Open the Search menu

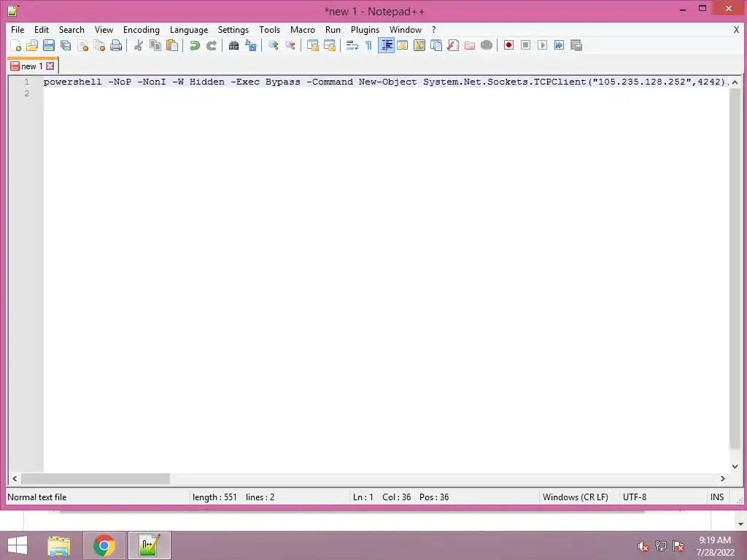71,29
